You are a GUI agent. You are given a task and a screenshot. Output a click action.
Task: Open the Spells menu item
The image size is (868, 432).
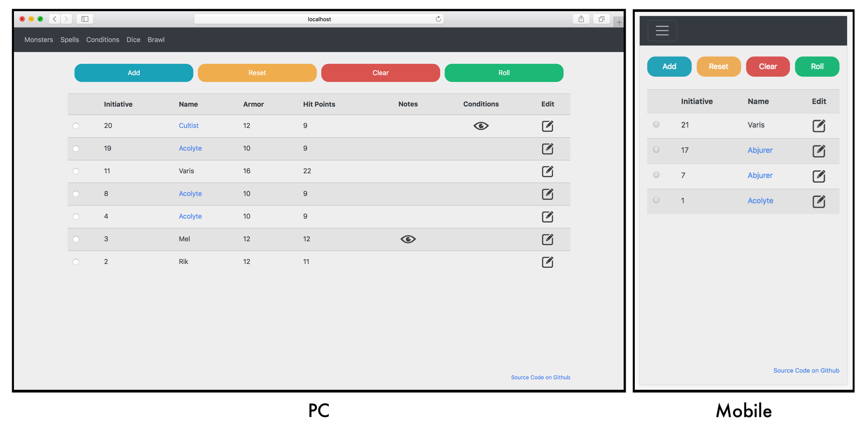69,39
